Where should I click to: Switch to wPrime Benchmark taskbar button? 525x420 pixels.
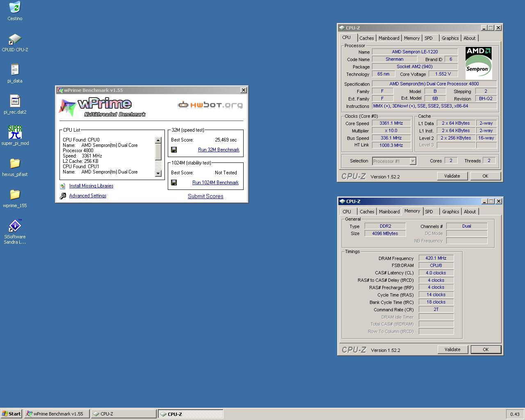57,414
